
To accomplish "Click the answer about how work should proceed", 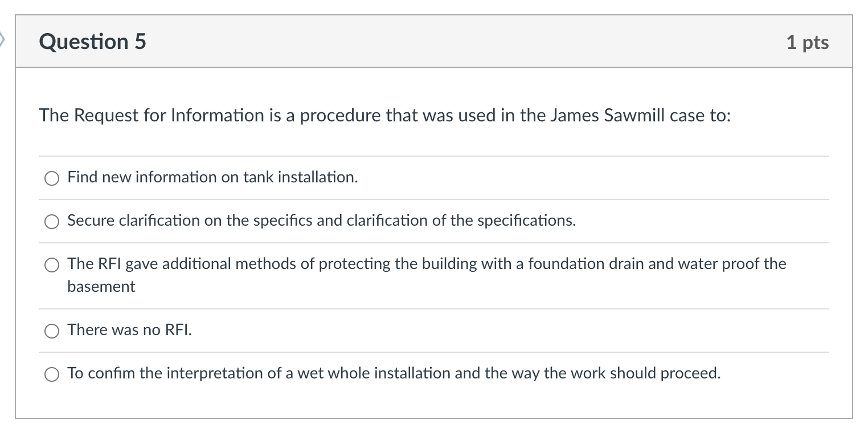I will point(394,373).
